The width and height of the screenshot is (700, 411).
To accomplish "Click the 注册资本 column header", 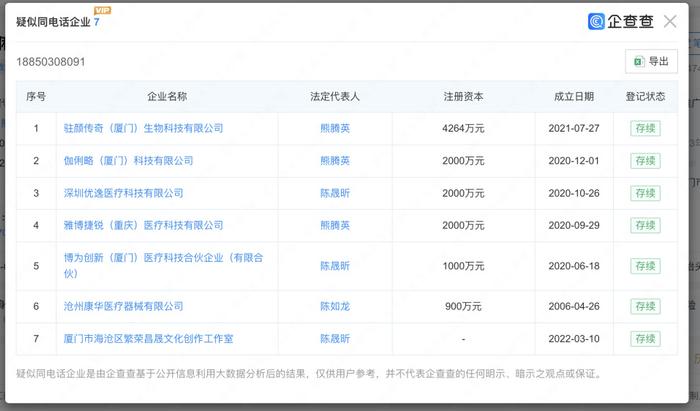I will point(463,96).
